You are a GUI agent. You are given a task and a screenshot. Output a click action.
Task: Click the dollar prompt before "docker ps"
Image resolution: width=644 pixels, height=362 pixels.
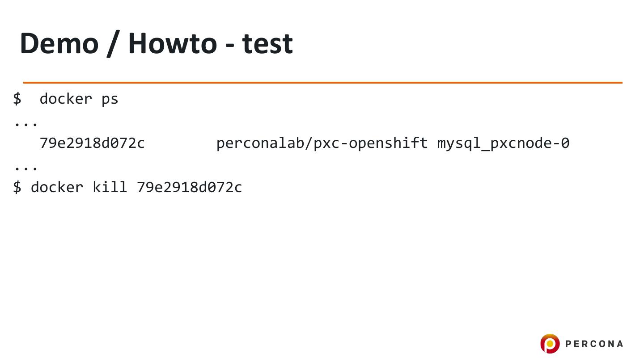coord(17,99)
